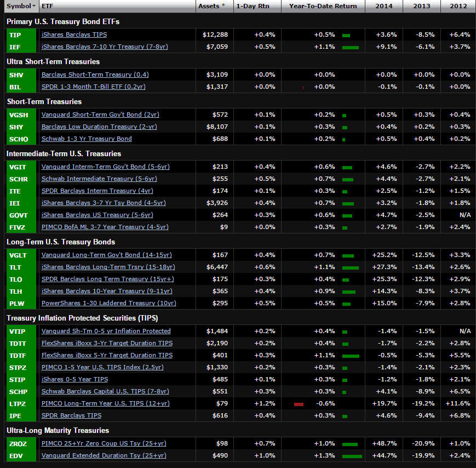Open iShares Barclays Long-Term Trsry link
476x468 pixels.
click(x=108, y=267)
